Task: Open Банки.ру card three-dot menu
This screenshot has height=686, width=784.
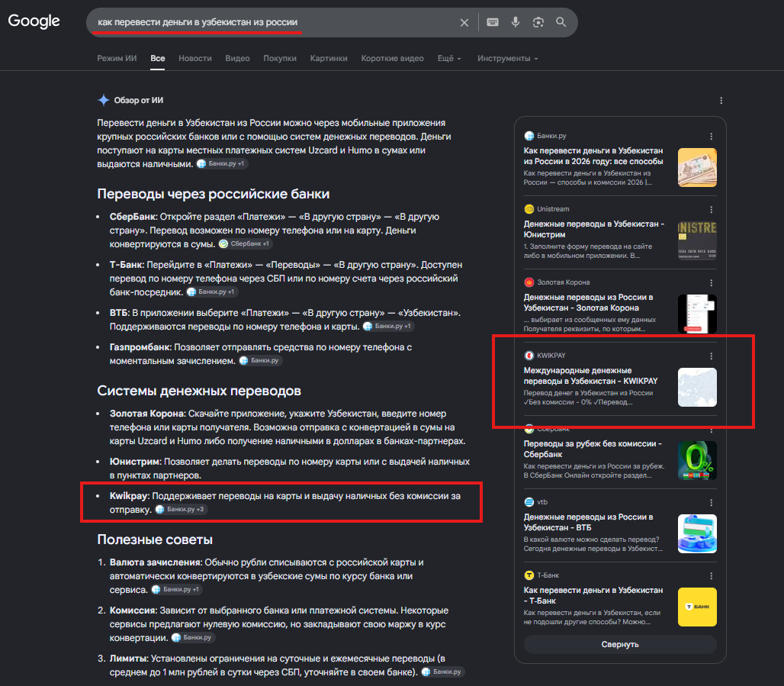Action: point(711,136)
